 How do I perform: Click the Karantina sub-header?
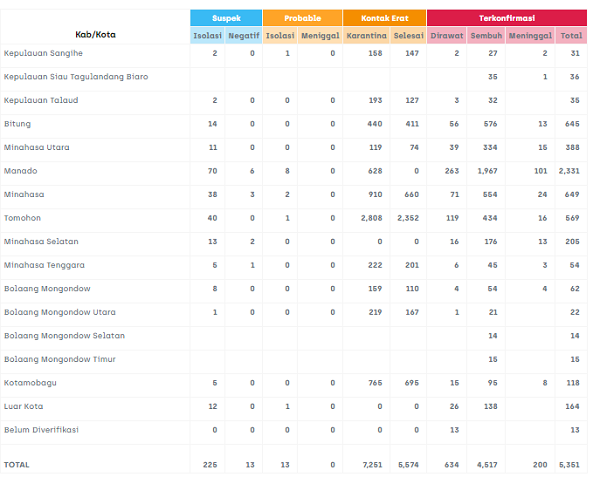coord(364,36)
